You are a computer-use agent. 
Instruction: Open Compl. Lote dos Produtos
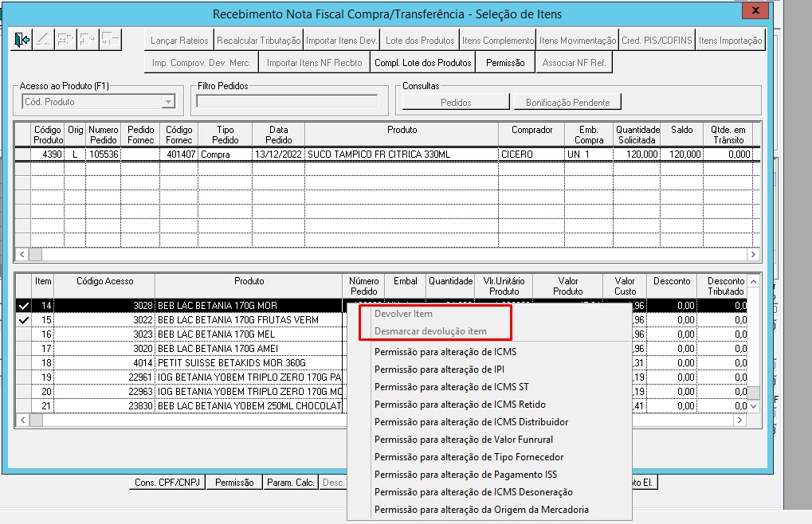coord(422,63)
